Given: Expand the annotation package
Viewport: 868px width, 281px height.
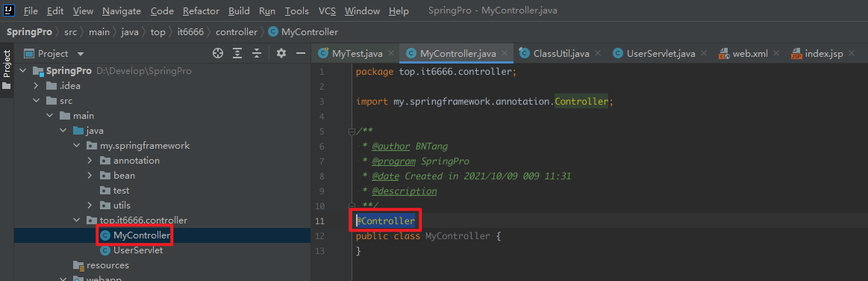Looking at the screenshot, I should pos(89,161).
